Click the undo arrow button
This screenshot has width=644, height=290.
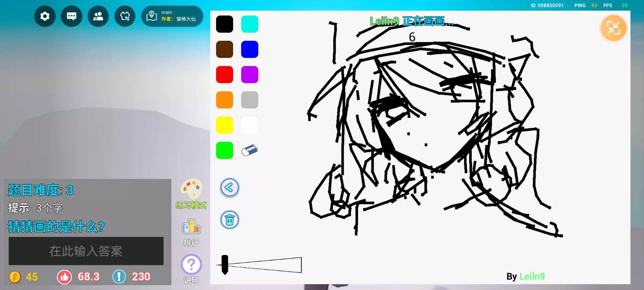[229, 187]
